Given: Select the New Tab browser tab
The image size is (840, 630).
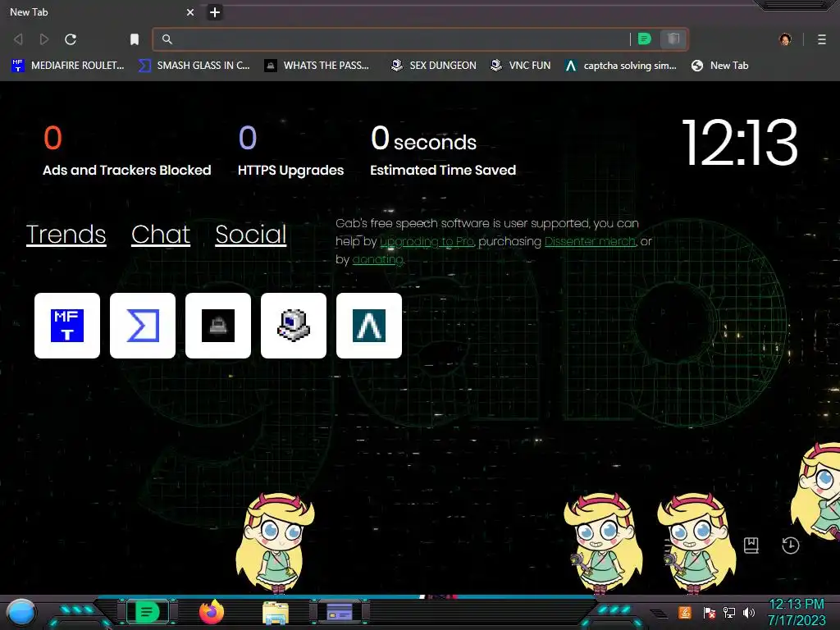Looking at the screenshot, I should point(102,11).
